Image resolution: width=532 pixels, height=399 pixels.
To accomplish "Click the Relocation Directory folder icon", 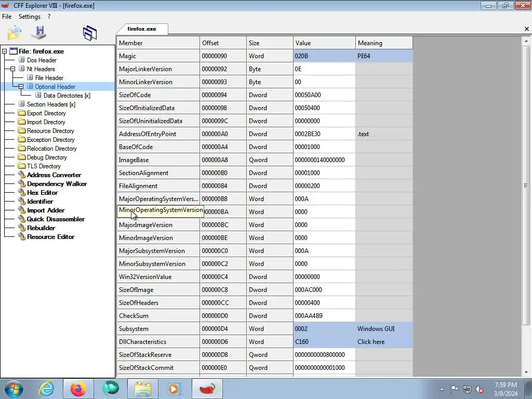I will 22,148.
